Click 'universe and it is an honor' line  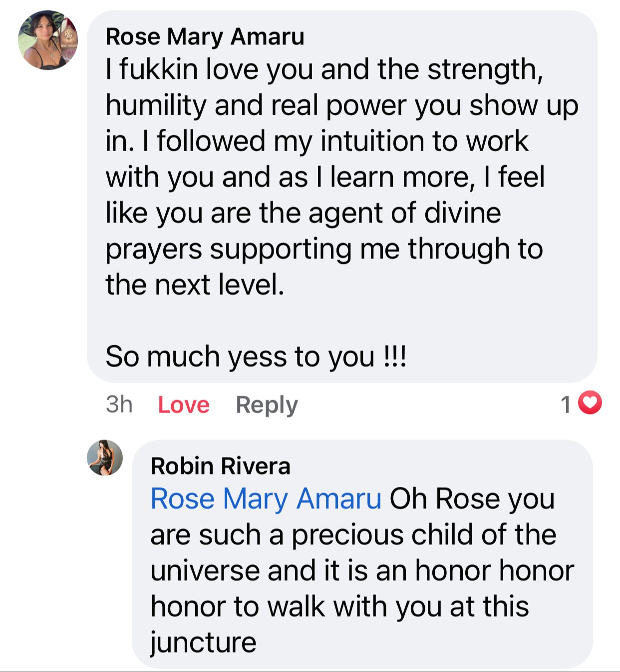coord(362,571)
